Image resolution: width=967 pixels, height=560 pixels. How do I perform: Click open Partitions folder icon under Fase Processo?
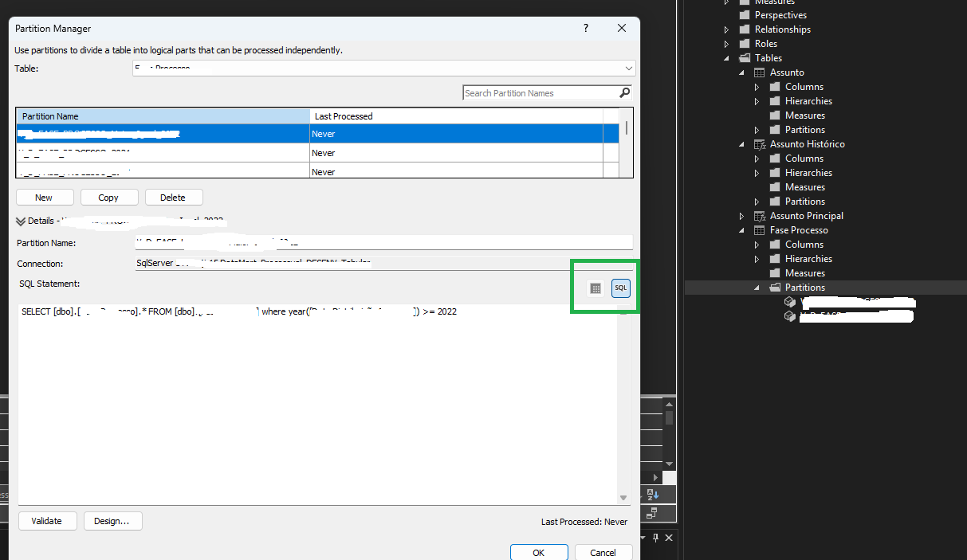775,288
